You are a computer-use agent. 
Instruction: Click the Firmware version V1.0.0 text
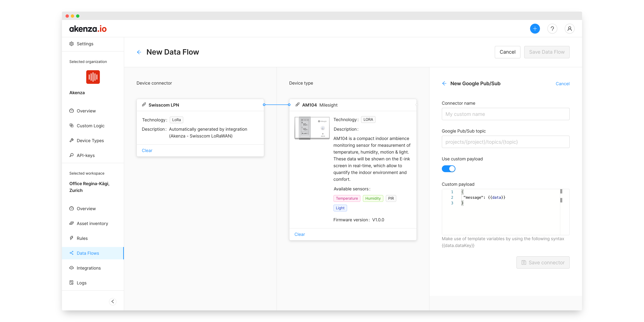click(x=359, y=220)
